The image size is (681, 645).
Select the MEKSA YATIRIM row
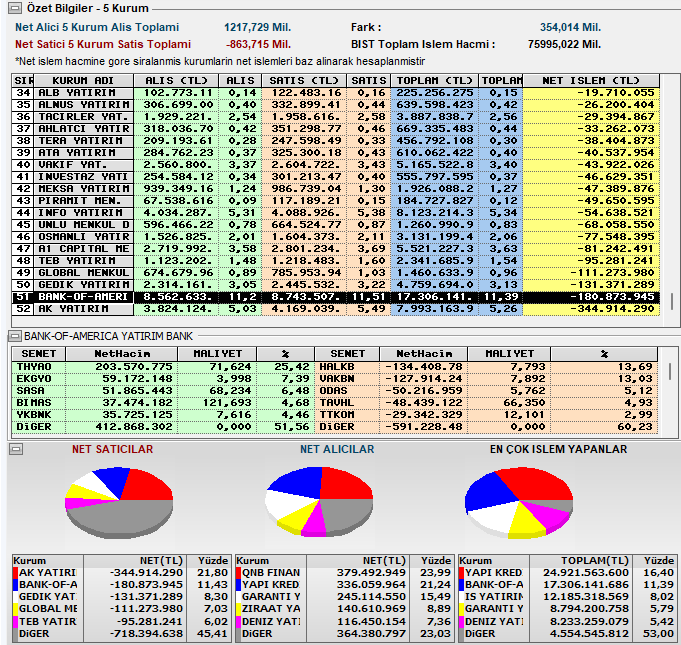[336, 189]
